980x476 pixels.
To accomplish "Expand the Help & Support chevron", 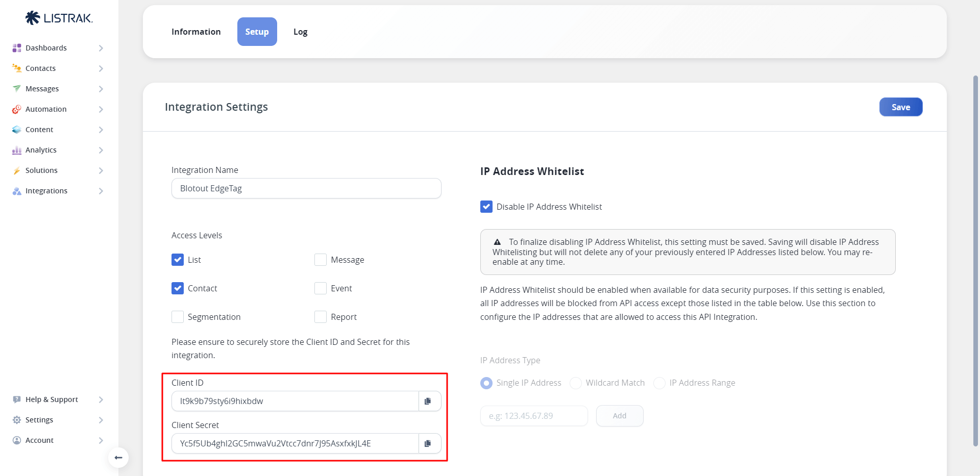I will [x=101, y=399].
